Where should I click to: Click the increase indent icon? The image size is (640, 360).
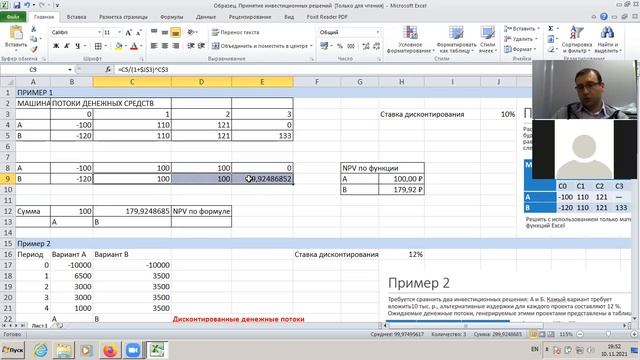tap(201, 46)
